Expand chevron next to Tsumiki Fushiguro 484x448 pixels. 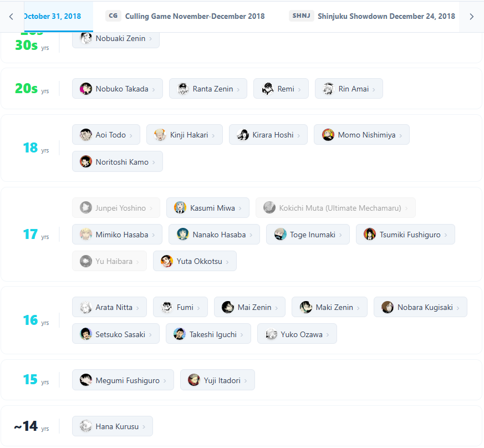pos(446,235)
